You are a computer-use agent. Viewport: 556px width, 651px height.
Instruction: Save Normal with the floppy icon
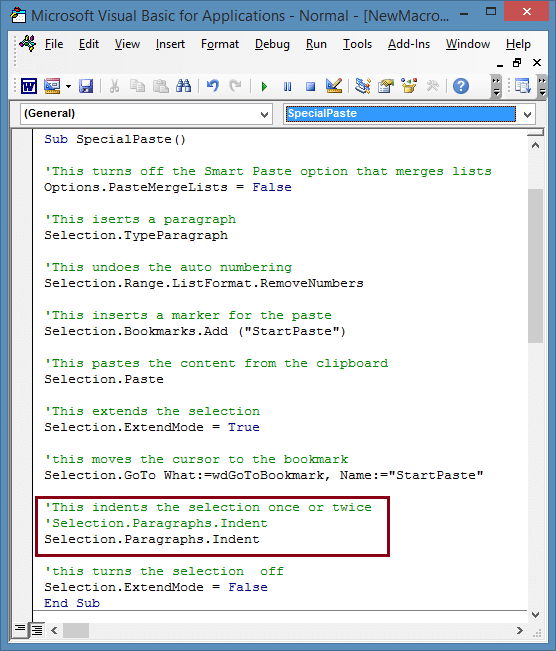[x=86, y=86]
